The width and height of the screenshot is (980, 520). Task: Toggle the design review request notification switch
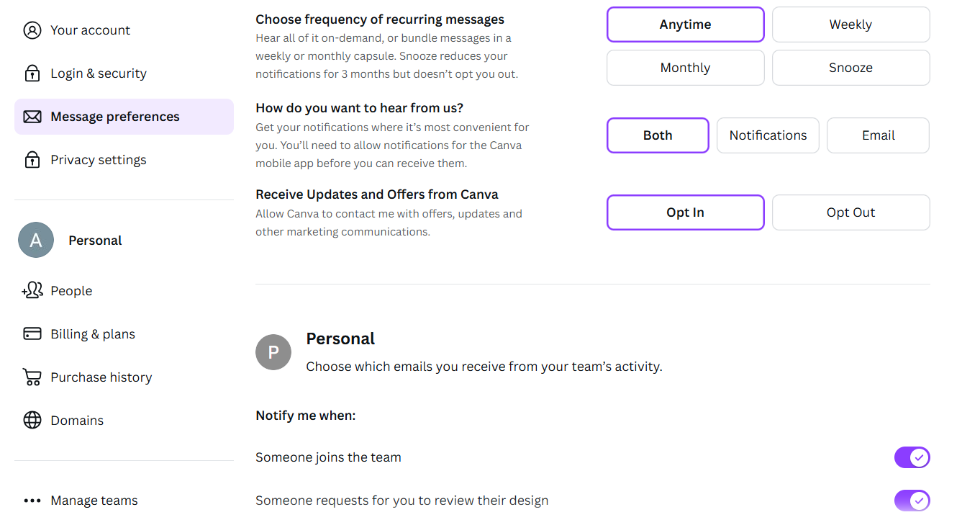pyautogui.click(x=912, y=501)
